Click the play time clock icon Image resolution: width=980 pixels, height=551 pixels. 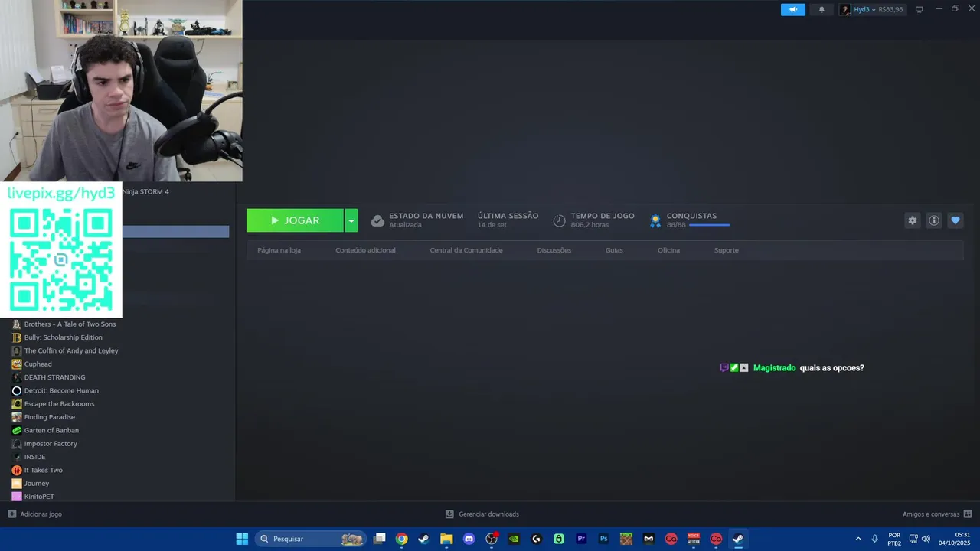pos(560,220)
